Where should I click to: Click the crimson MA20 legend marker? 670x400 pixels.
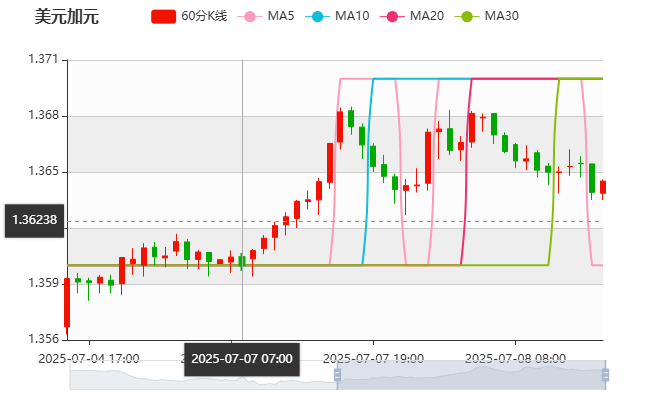(x=392, y=17)
